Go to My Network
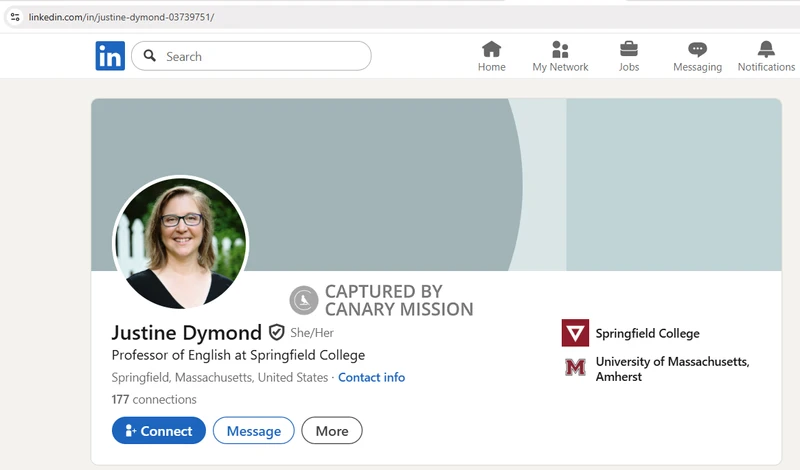This screenshot has height=470, width=800. tap(560, 49)
